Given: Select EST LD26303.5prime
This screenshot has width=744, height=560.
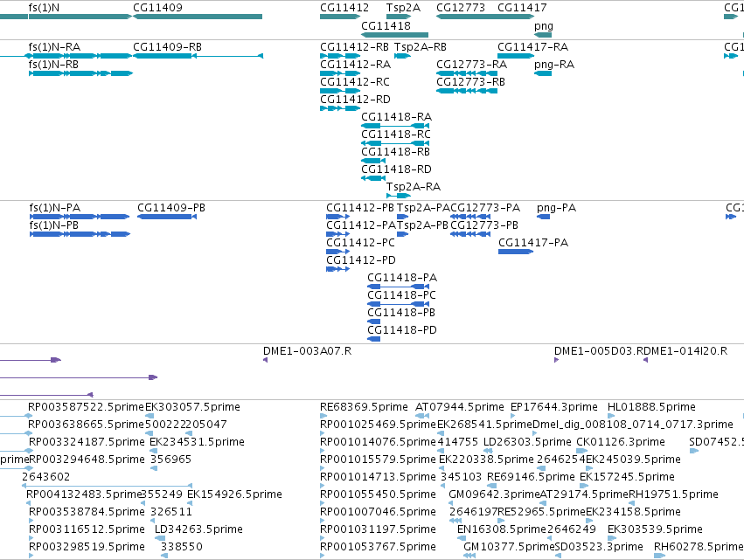Looking at the screenshot, I should click(528, 442).
